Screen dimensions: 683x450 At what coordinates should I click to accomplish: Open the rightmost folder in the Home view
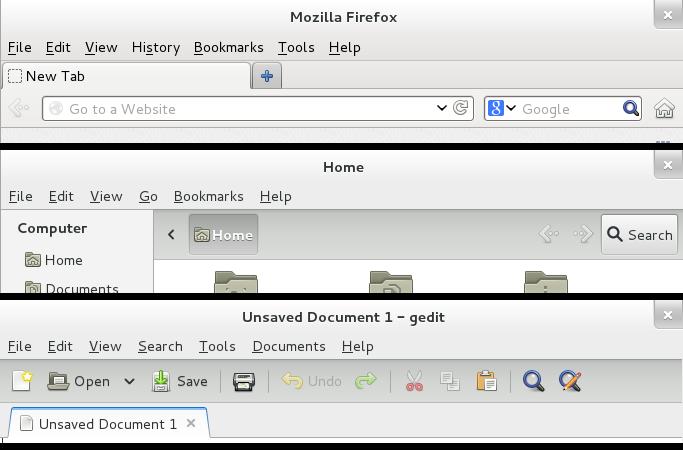tap(546, 281)
